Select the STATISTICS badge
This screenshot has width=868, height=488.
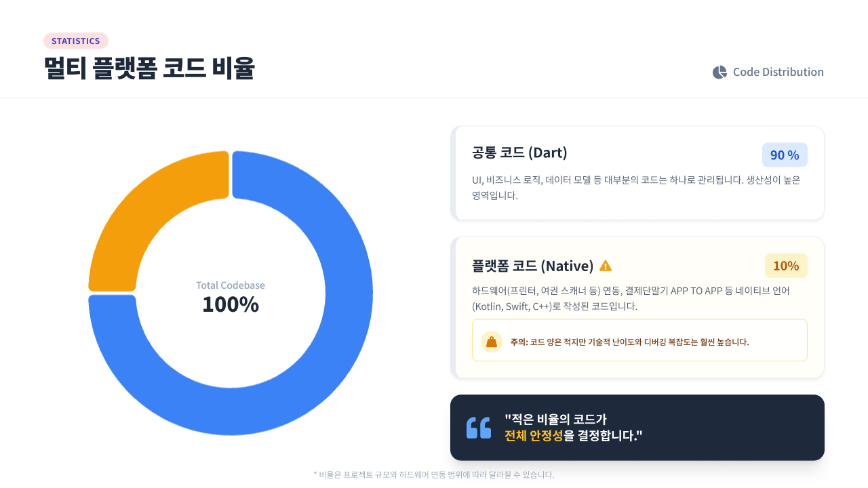tap(76, 41)
